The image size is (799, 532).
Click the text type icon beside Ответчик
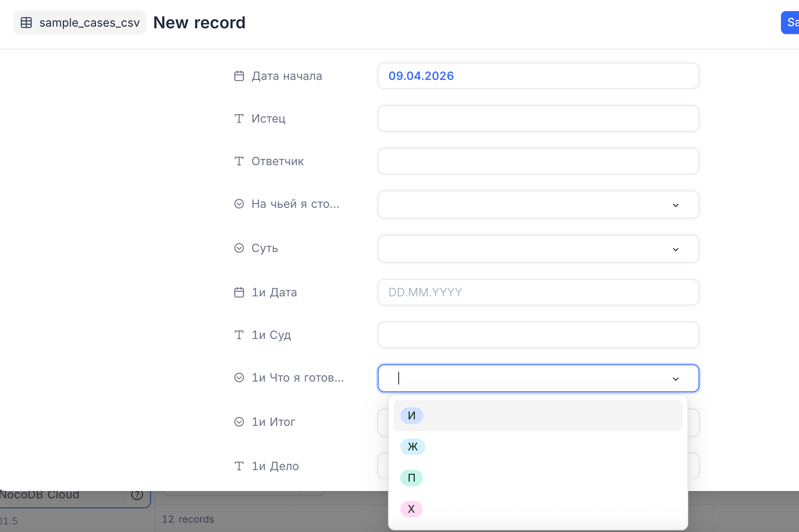239,161
